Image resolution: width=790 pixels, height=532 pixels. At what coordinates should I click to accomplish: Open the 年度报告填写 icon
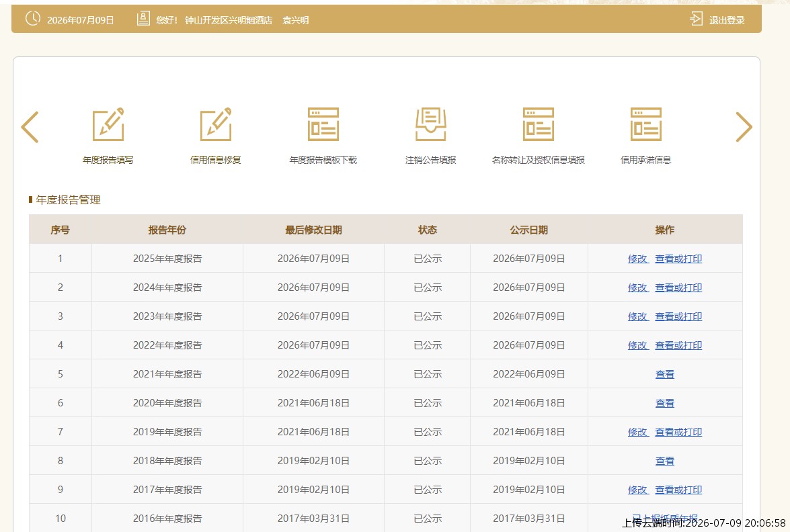pos(108,124)
